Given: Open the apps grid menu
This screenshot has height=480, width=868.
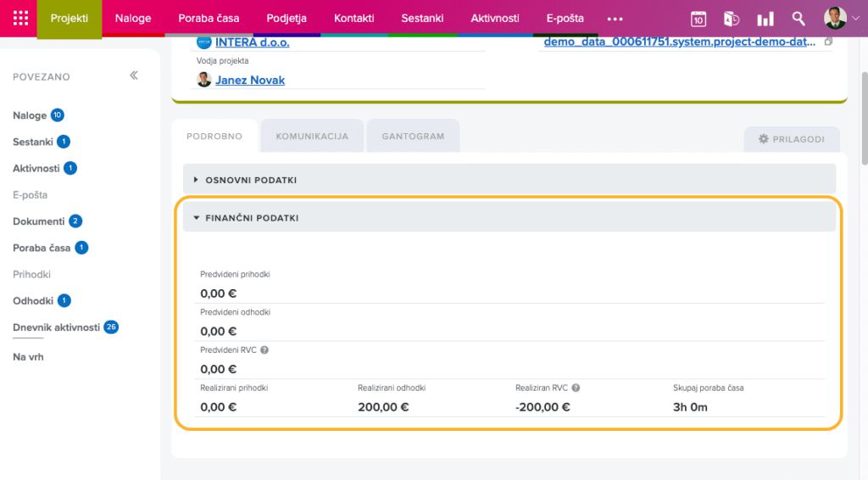Looking at the screenshot, I should coord(20,18).
